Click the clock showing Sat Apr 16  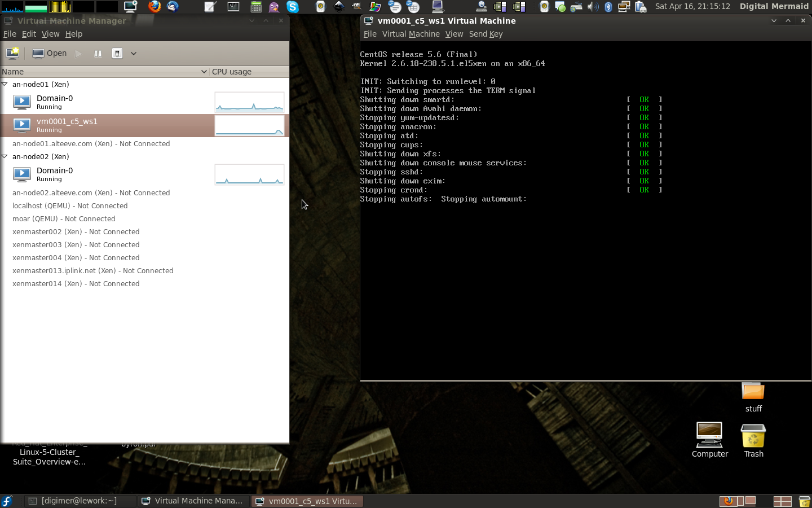[692, 6]
